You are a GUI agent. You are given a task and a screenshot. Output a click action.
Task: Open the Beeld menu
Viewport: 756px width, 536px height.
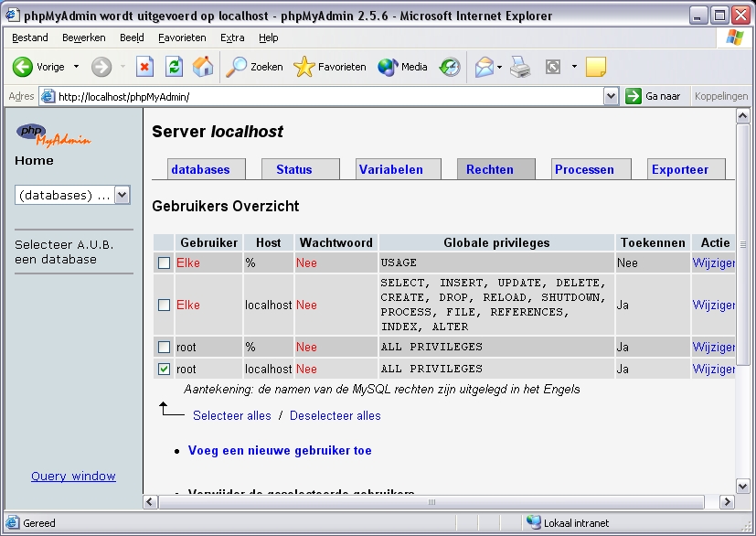(132, 38)
